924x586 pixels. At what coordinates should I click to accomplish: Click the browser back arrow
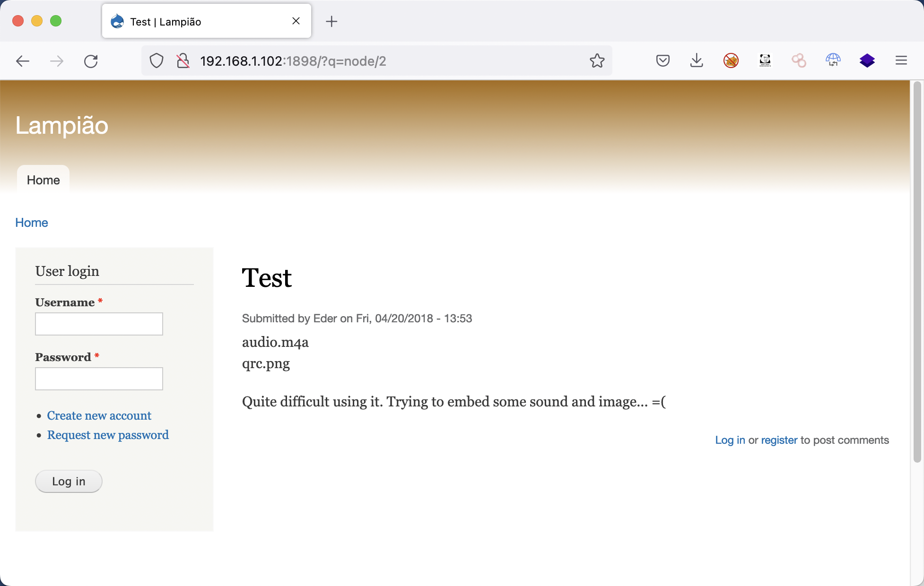coord(23,61)
